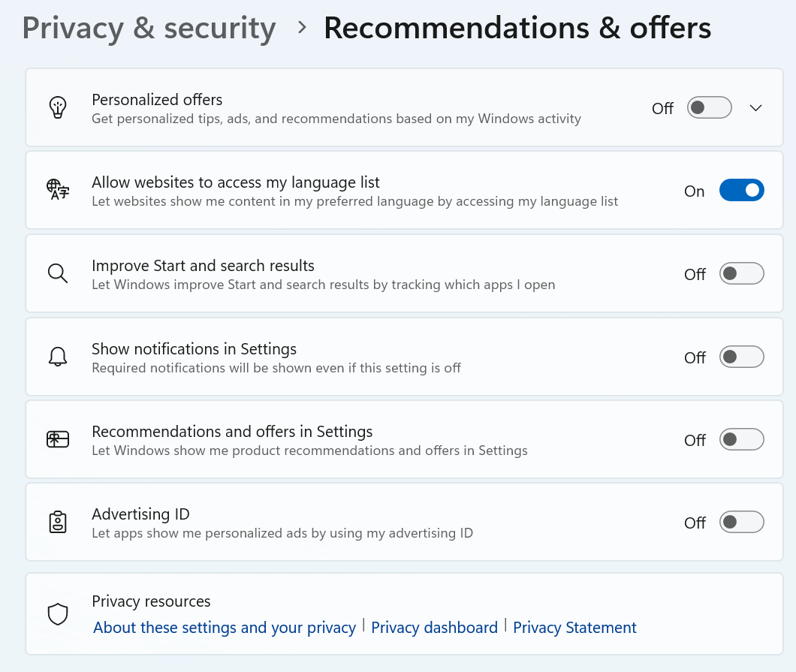Switch on the Advertising ID toggle
This screenshot has height=672, width=796.
(x=742, y=523)
